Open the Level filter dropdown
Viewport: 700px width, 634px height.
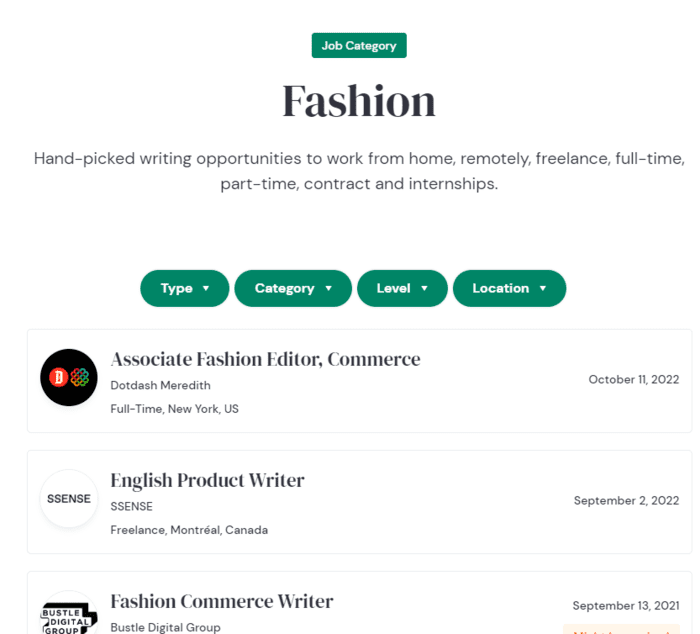tap(403, 288)
